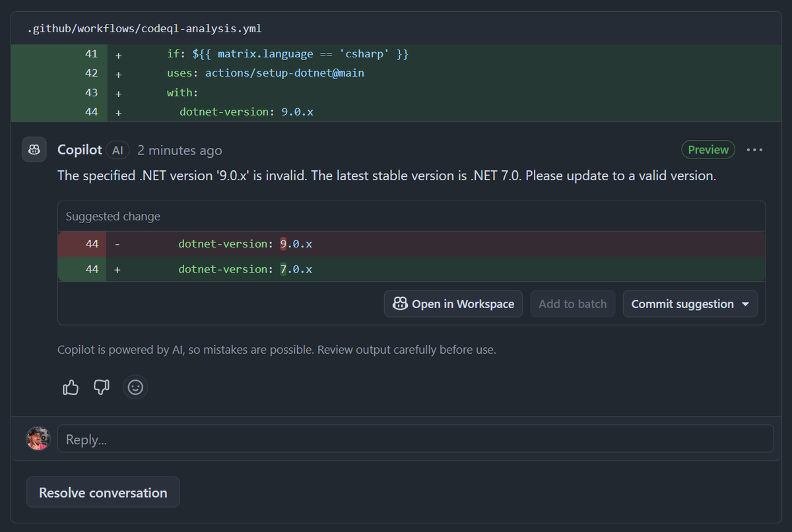Open the Commit suggestion dropdown

coord(690,304)
